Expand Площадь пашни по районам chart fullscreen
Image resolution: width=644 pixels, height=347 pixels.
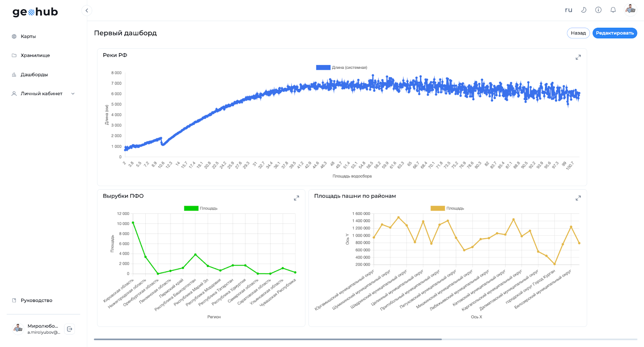[578, 198]
